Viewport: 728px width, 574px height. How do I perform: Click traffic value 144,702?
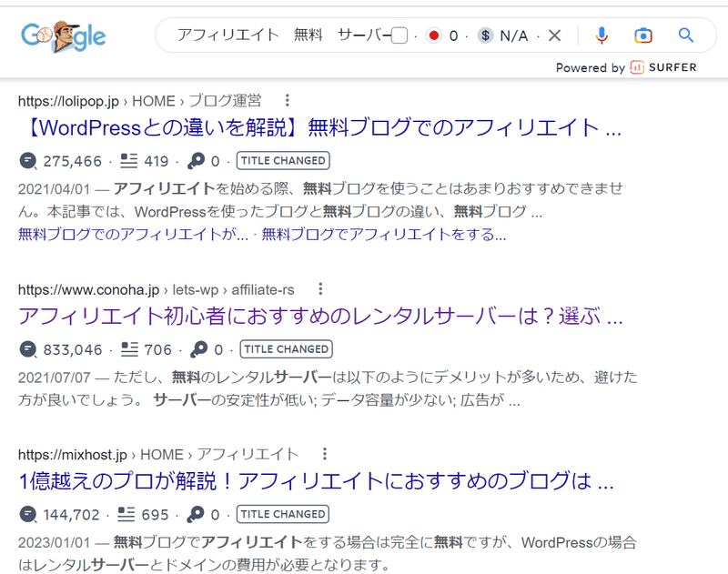pyautogui.click(x=72, y=515)
